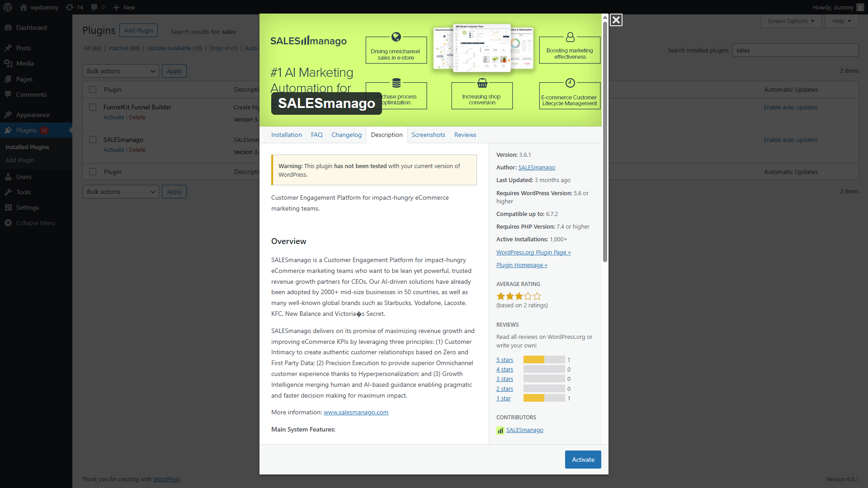The image size is (868, 488).
Task: Click the SALESmanago logo in banner
Action: click(308, 41)
